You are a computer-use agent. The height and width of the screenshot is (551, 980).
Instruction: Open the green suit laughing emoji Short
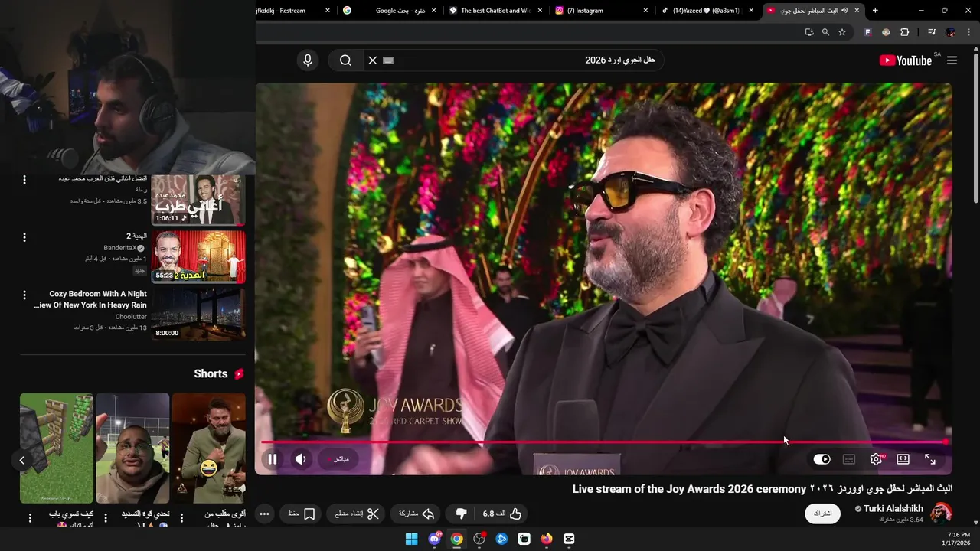tap(208, 448)
